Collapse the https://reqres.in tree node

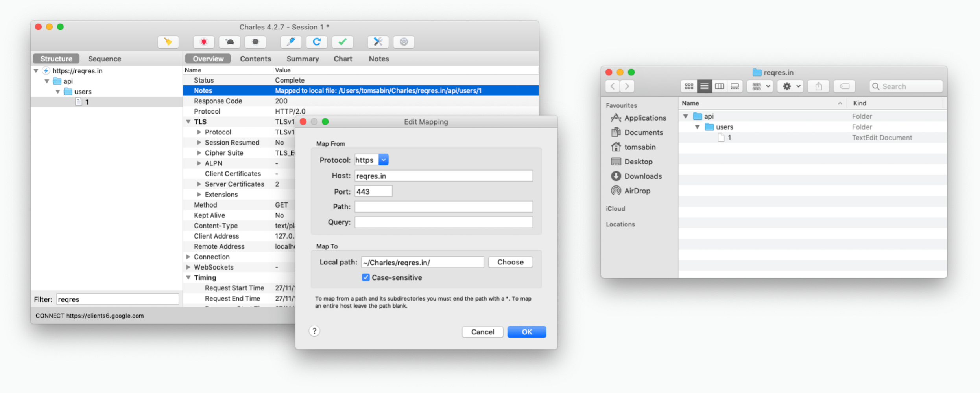point(36,71)
